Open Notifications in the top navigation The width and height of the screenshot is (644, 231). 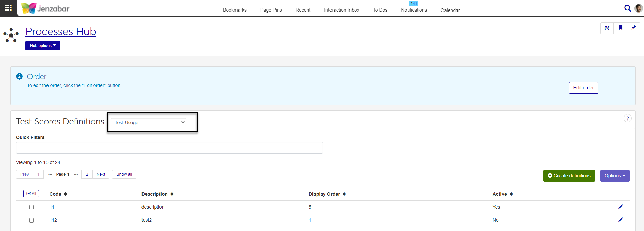(x=414, y=10)
